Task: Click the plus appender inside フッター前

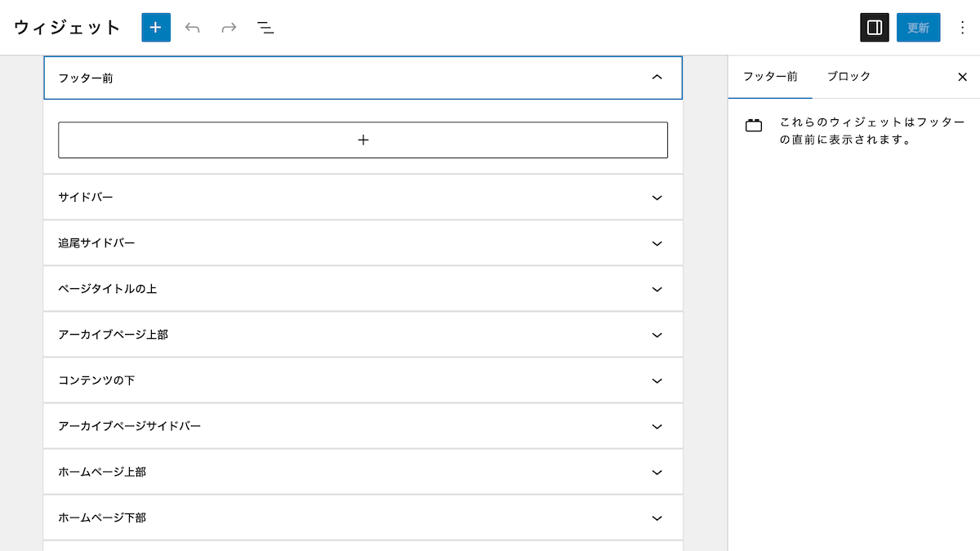Action: pyautogui.click(x=363, y=140)
